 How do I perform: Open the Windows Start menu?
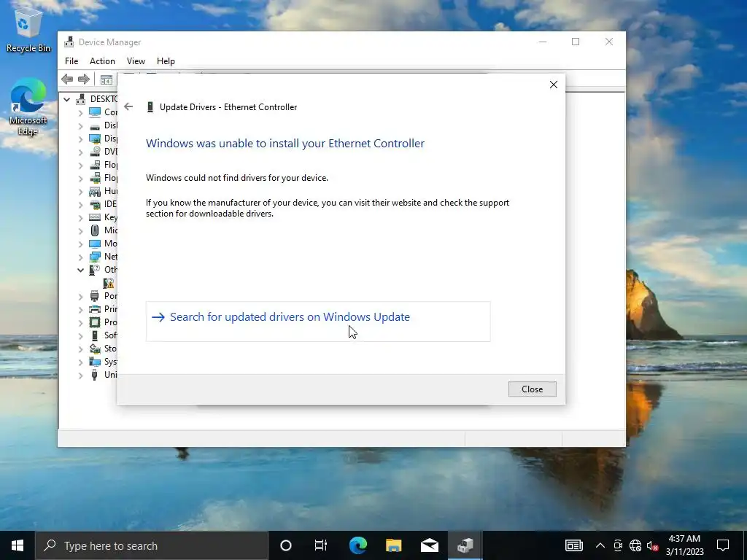[x=18, y=545]
